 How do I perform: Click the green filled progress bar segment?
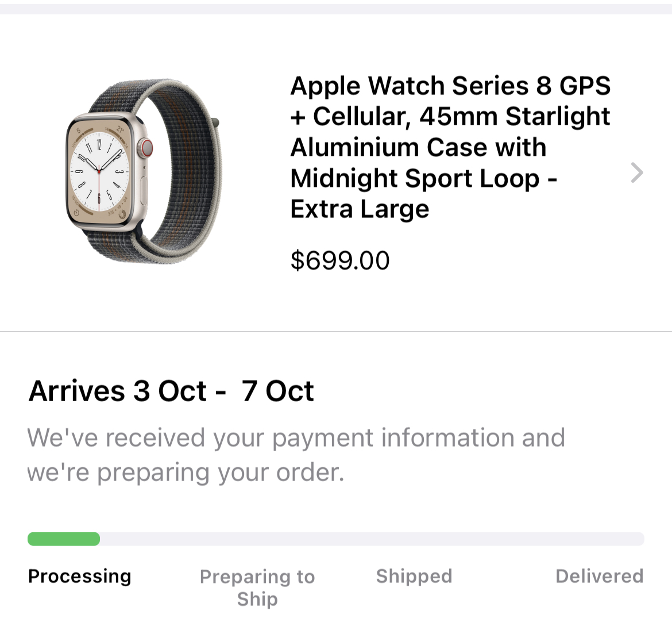point(64,539)
